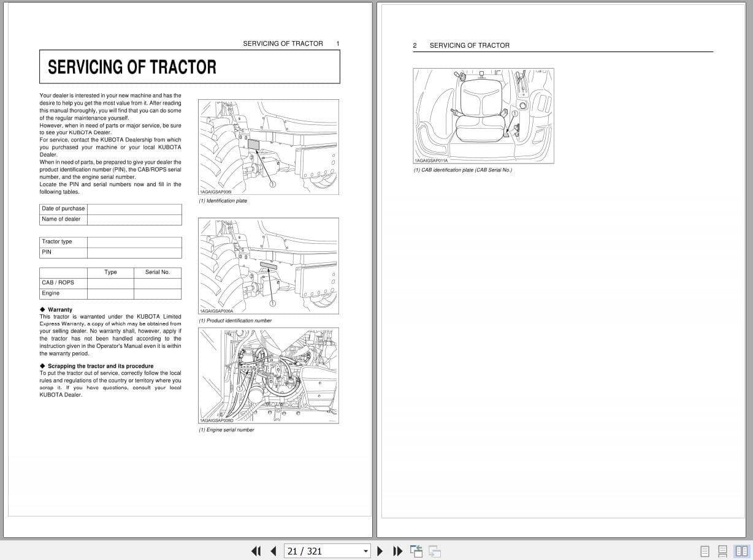This screenshot has width=753, height=560.
Task: Click the Identification plate figure
Action: tap(268, 147)
